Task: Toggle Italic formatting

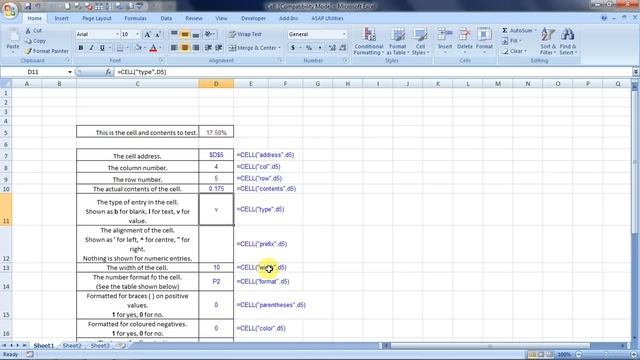Action: click(91, 48)
